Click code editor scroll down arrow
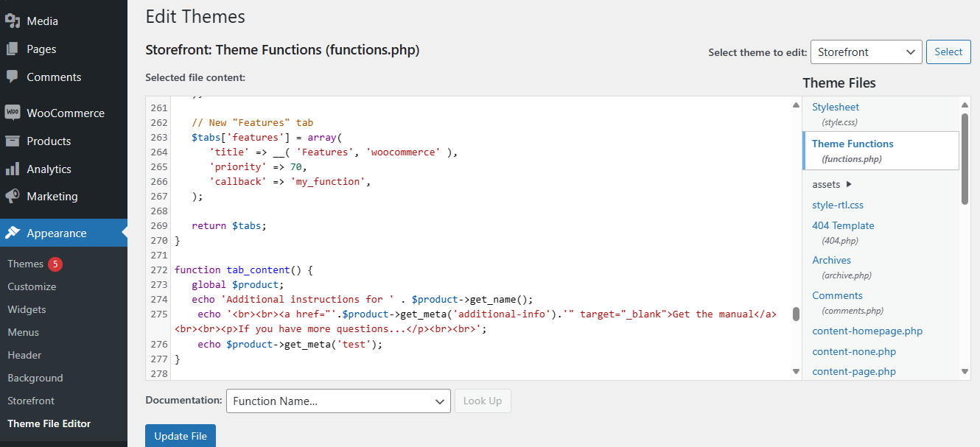Viewport: 980px width, 447px height. (796, 371)
